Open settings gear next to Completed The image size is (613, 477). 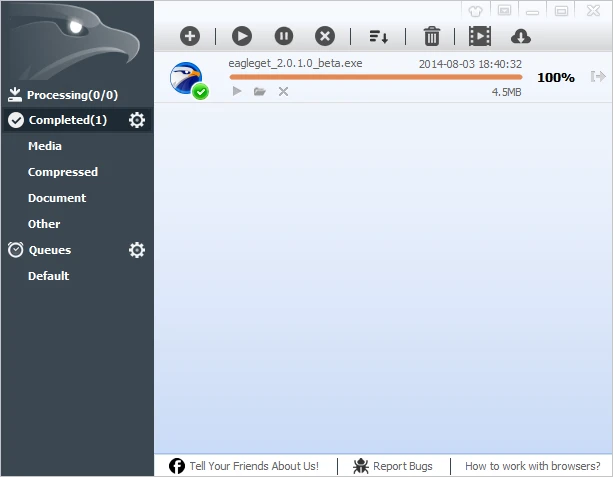click(x=137, y=120)
